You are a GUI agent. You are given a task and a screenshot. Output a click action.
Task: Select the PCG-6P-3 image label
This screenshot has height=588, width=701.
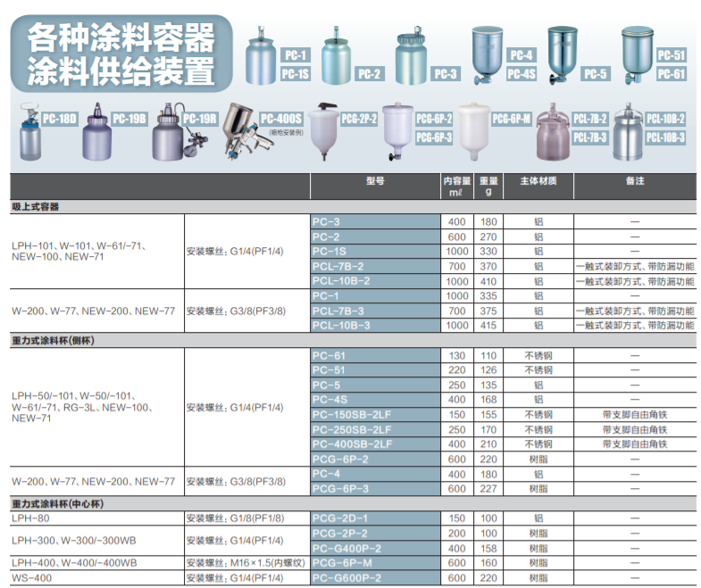click(434, 137)
